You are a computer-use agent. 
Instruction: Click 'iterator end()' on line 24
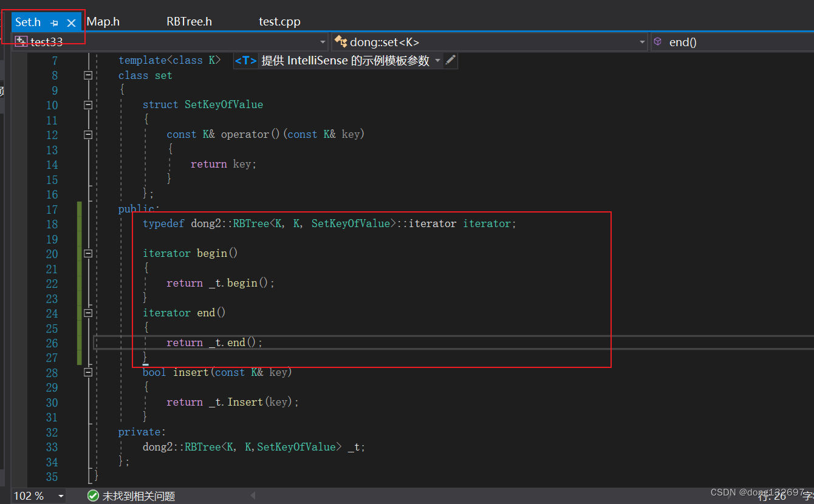pyautogui.click(x=184, y=313)
